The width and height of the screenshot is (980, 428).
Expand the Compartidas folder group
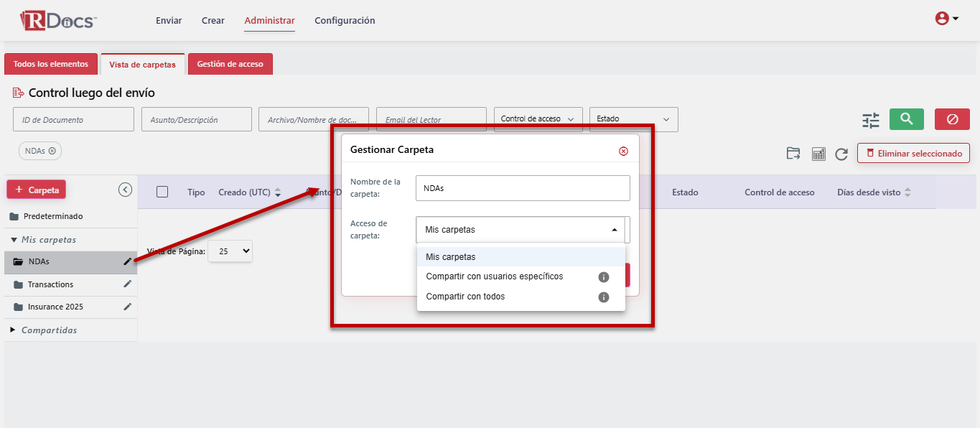pos(13,330)
